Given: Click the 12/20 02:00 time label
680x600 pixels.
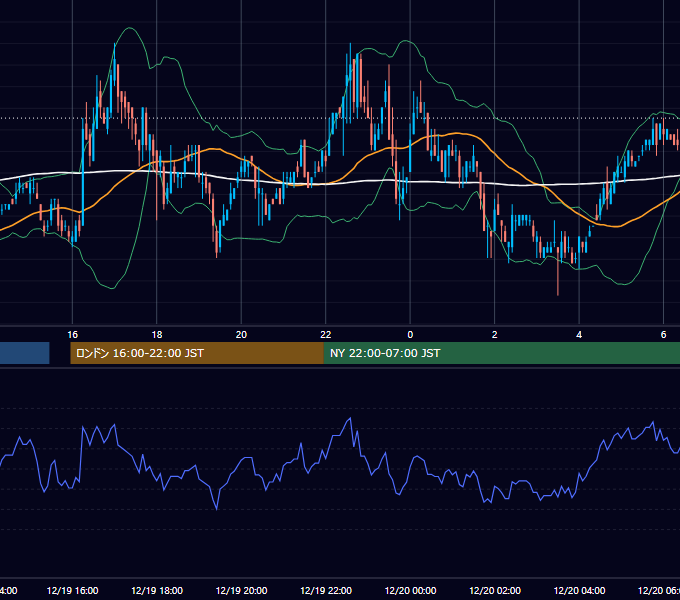Looking at the screenshot, I should (x=495, y=590).
